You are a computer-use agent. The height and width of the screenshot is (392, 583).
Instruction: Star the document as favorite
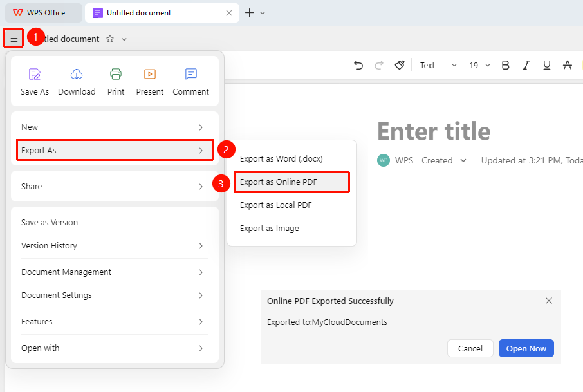point(110,39)
